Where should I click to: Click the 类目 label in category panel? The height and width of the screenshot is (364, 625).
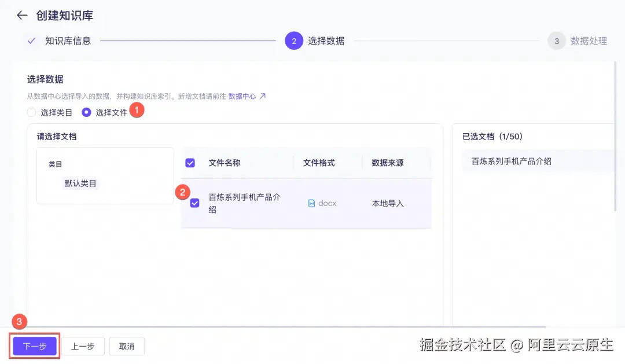point(56,164)
